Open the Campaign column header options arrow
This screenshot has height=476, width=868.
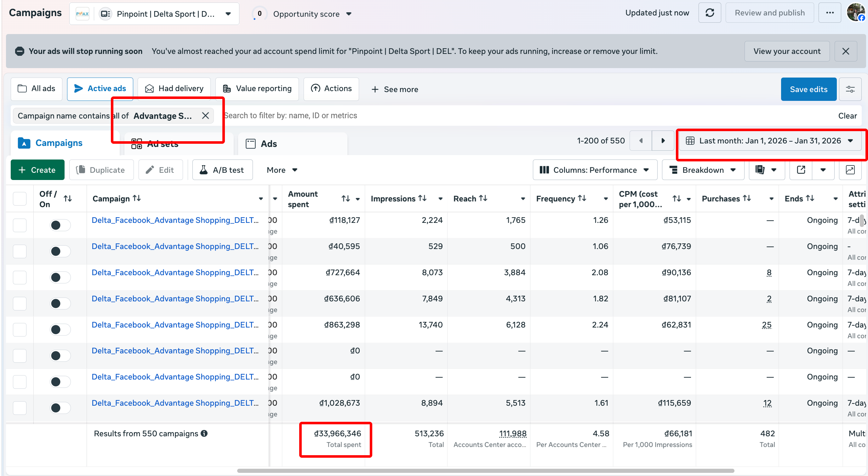tap(261, 199)
